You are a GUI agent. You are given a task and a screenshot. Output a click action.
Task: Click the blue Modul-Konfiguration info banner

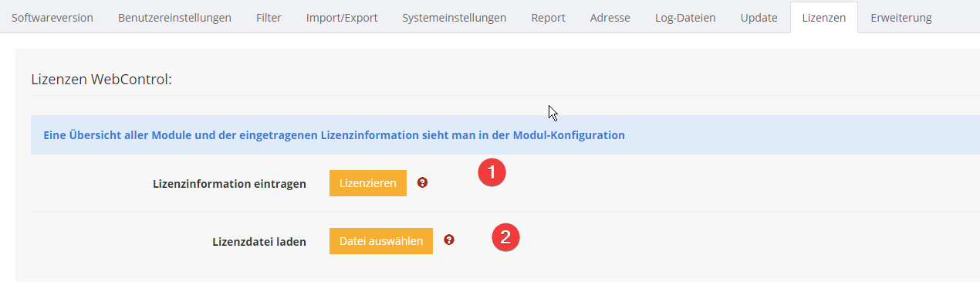tap(505, 134)
